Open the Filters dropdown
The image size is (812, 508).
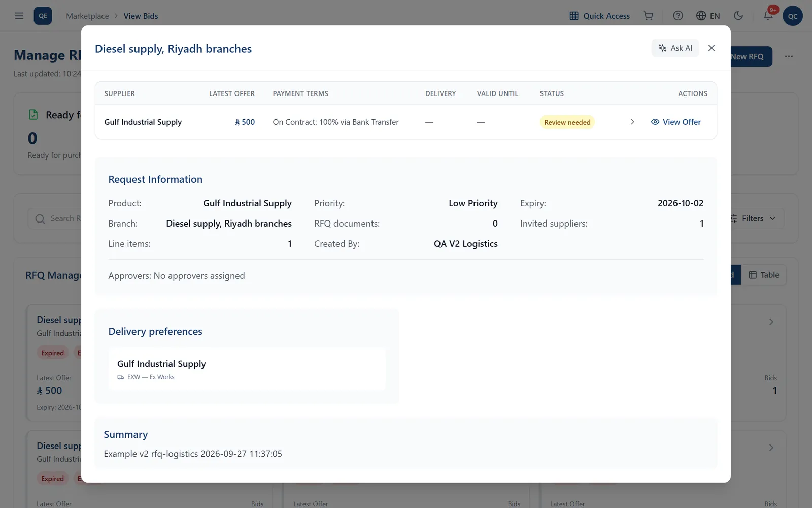tap(755, 218)
